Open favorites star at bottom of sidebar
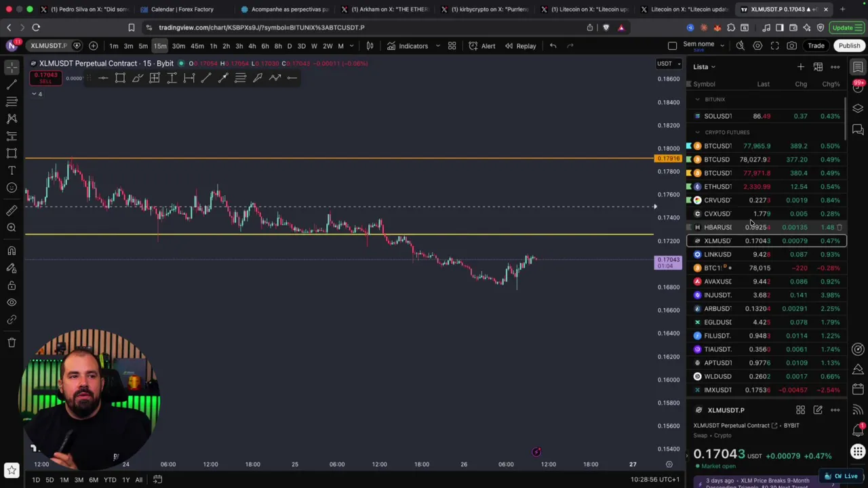 12,469
